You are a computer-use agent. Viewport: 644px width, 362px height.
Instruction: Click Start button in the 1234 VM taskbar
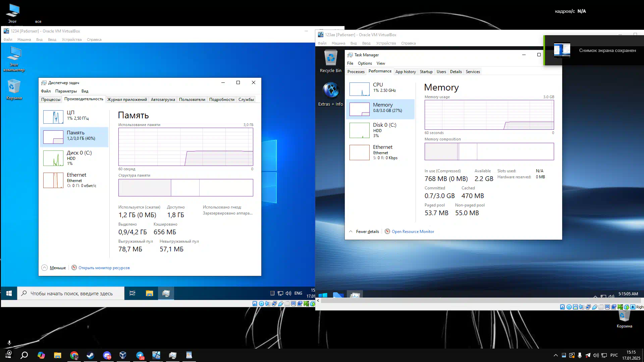click(9, 293)
